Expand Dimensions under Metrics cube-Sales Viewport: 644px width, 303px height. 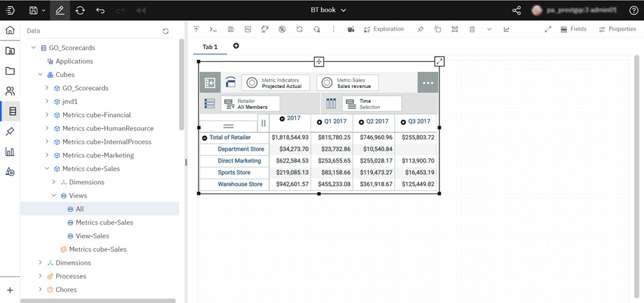tap(54, 182)
